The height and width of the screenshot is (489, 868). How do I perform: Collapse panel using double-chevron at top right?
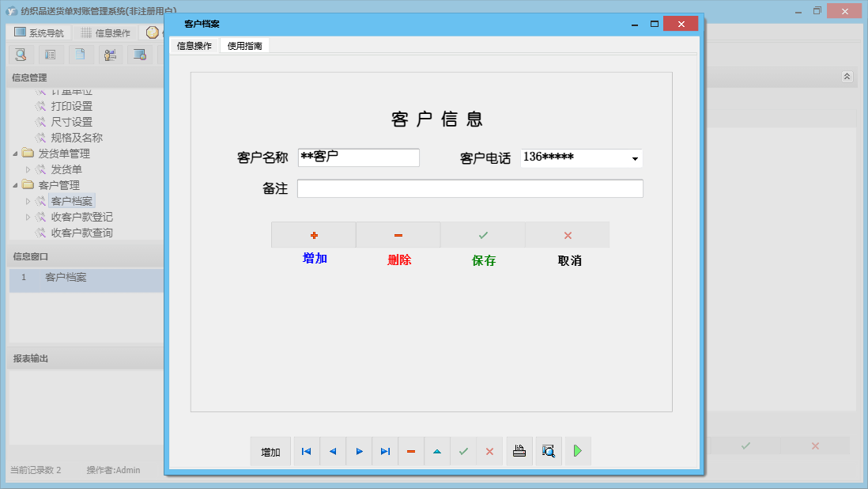coord(847,77)
